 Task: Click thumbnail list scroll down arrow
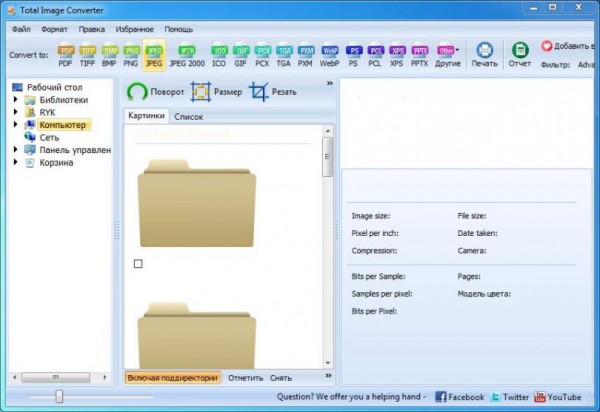pos(328,363)
